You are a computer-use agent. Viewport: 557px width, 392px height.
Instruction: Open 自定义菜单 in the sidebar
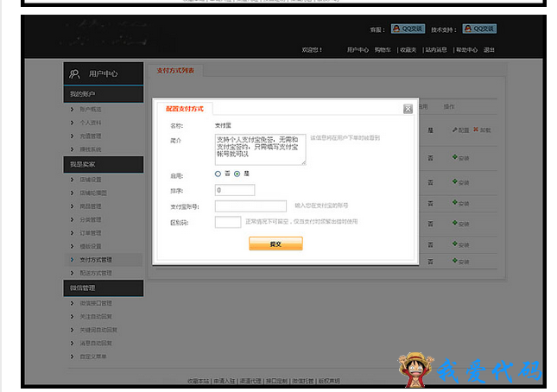(93, 357)
